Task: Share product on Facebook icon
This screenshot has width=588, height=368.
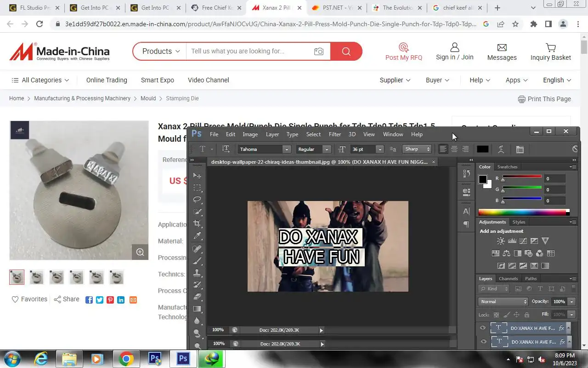Action: point(89,300)
